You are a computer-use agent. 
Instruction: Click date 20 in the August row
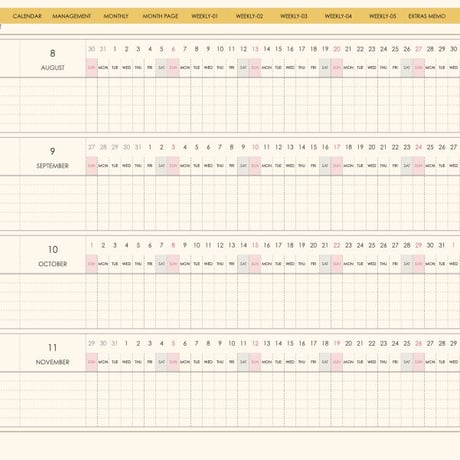click(337, 49)
